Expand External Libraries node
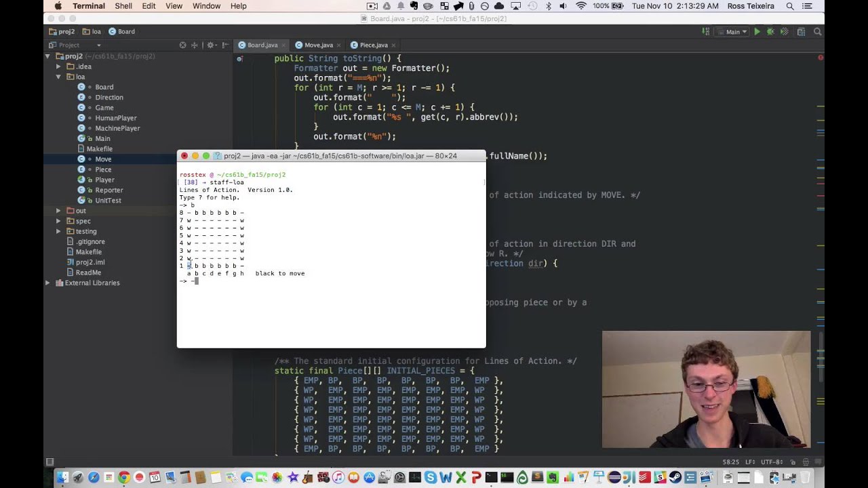Image resolution: width=868 pixels, height=488 pixels. click(x=48, y=283)
